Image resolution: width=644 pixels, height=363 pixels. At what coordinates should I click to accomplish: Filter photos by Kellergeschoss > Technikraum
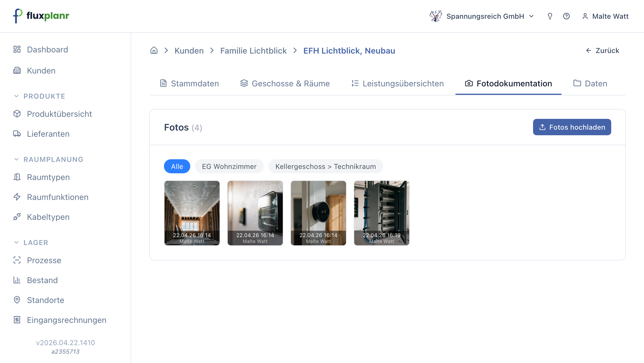pyautogui.click(x=326, y=166)
